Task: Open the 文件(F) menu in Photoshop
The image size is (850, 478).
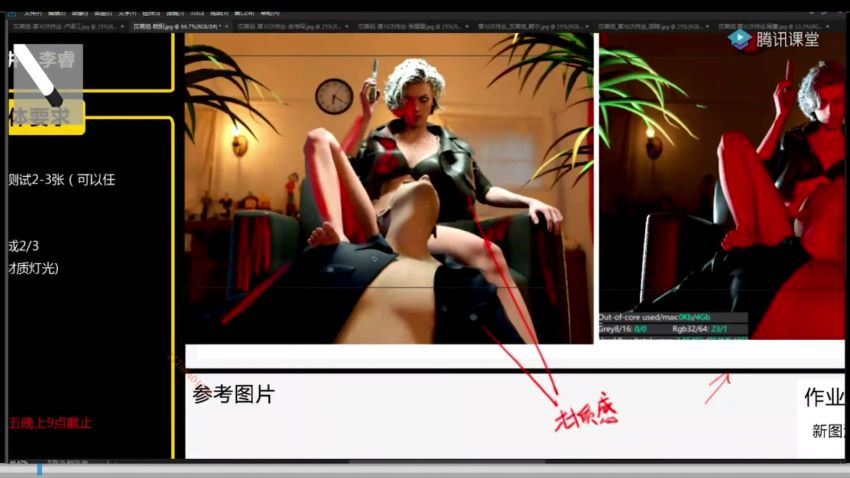Action: (x=33, y=13)
